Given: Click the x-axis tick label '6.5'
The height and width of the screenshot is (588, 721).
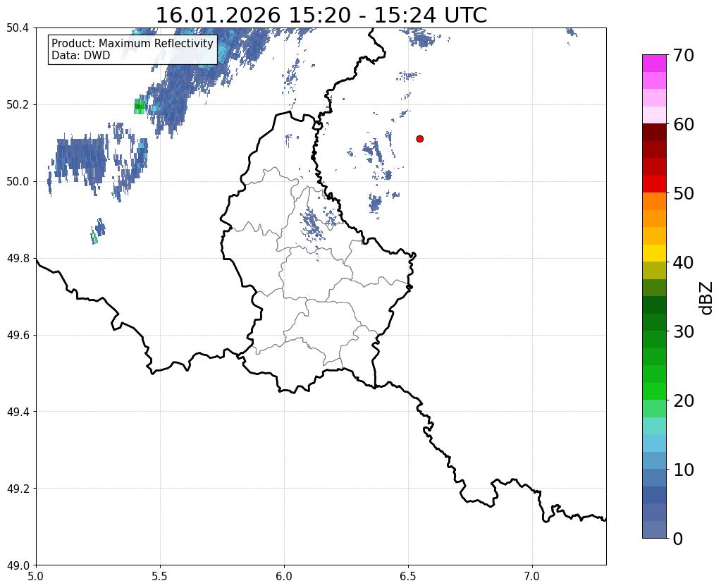Looking at the screenshot, I should point(408,576).
